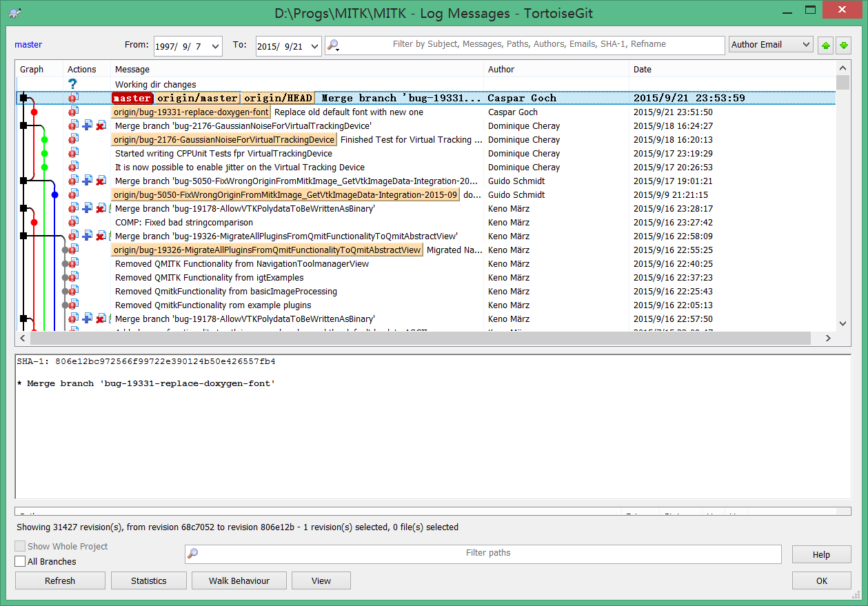This screenshot has height=606, width=868.
Task: Click the question mark icon for working dir changes
Action: [73, 84]
